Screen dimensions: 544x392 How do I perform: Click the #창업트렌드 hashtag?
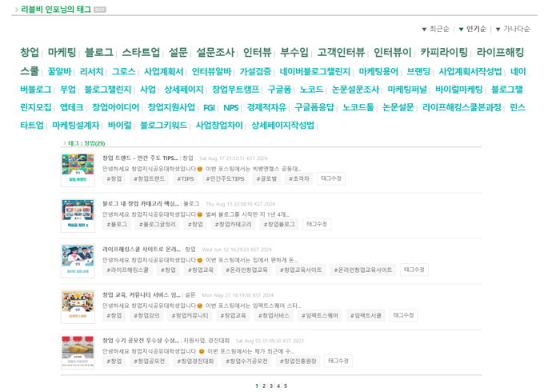150,179
